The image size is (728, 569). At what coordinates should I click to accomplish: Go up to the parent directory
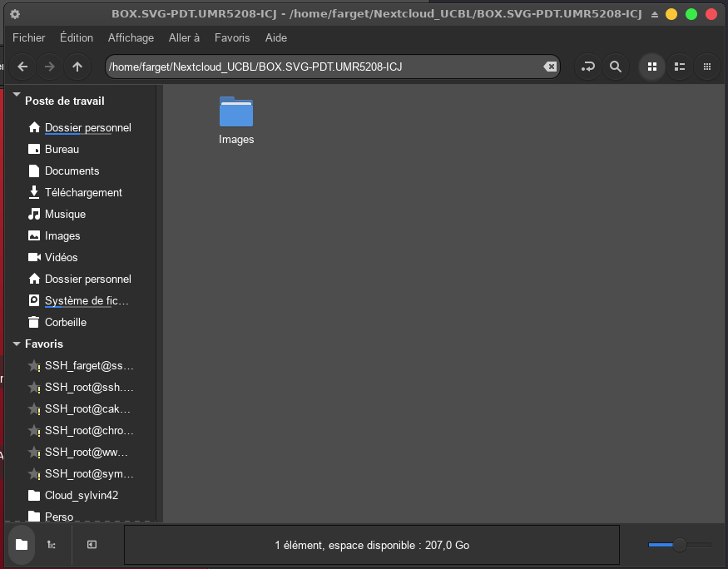tap(77, 67)
